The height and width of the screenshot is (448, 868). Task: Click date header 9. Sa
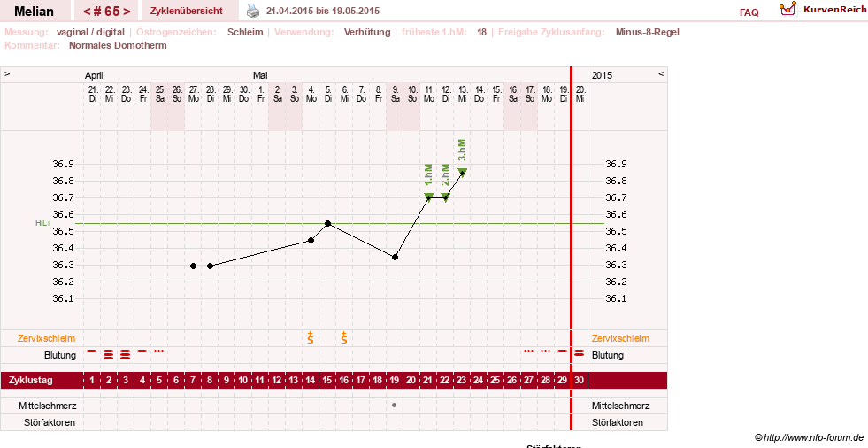(395, 94)
